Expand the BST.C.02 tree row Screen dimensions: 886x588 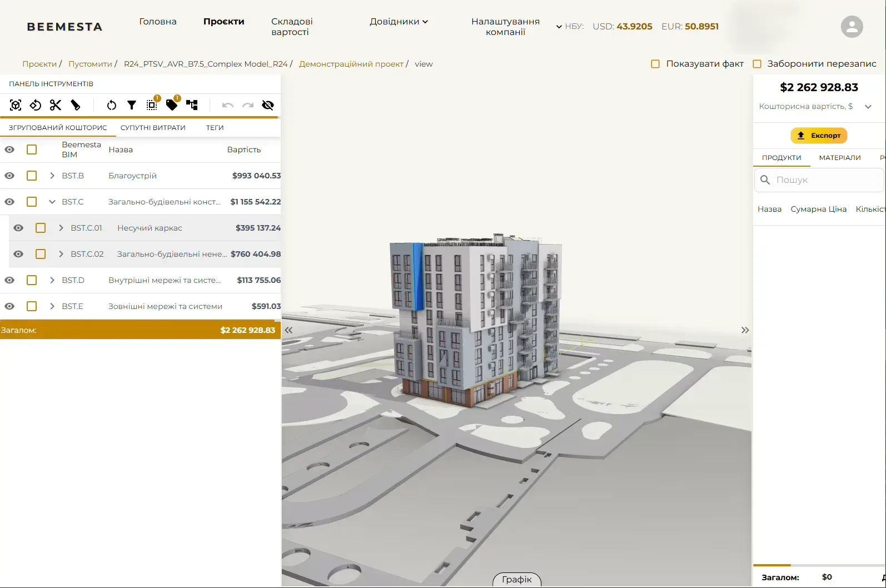[x=61, y=254]
